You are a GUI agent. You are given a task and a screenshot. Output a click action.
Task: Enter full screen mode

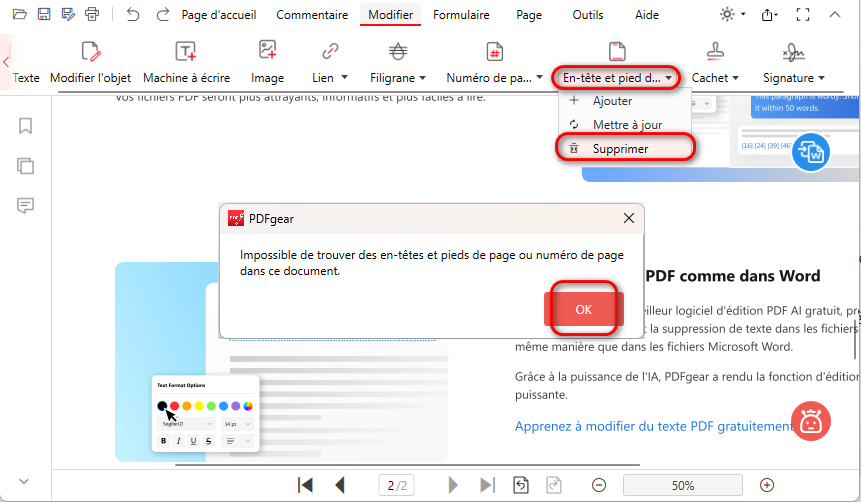[x=803, y=15]
